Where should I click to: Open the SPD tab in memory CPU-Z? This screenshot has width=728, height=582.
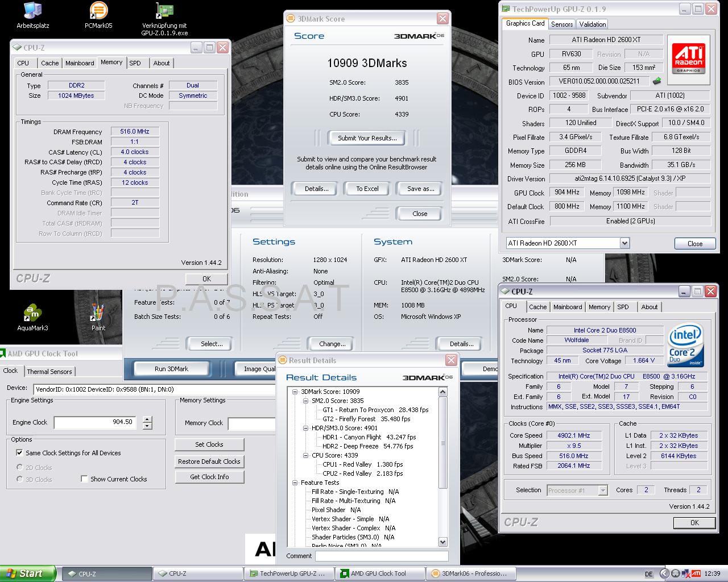[135, 63]
